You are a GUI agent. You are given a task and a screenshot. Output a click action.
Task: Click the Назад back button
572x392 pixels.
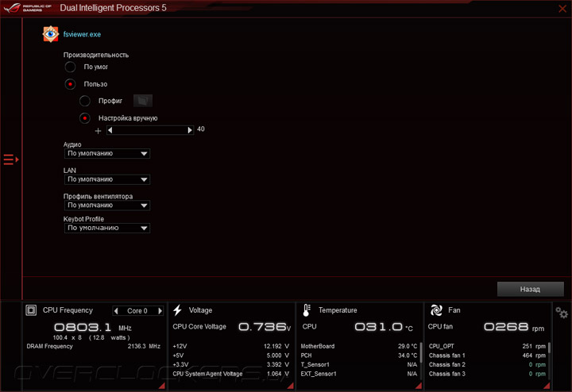click(x=530, y=290)
